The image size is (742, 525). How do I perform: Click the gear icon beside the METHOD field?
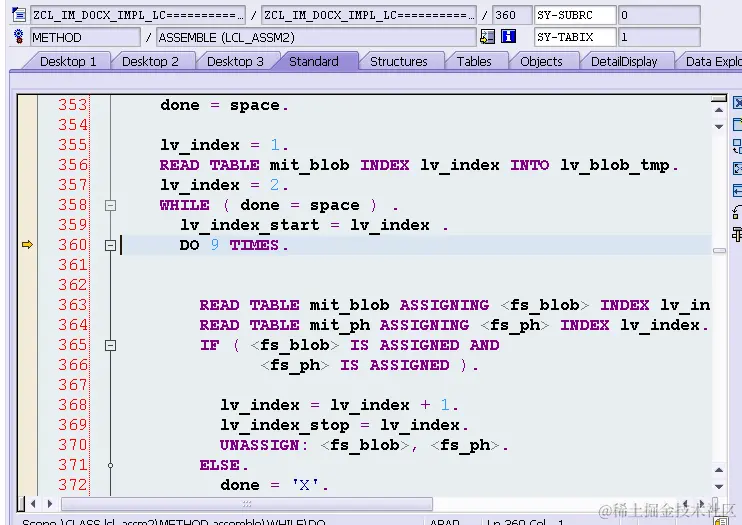click(18, 36)
